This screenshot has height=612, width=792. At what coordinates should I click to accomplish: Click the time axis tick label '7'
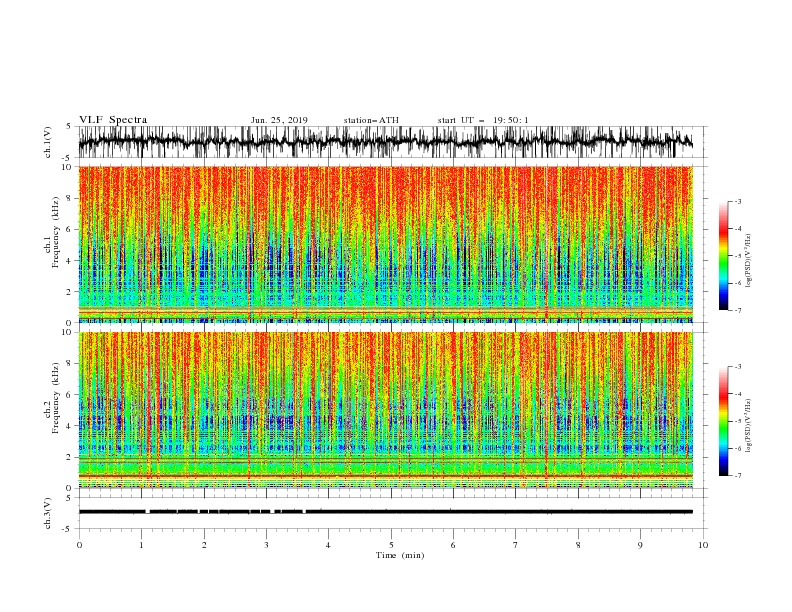pos(516,545)
